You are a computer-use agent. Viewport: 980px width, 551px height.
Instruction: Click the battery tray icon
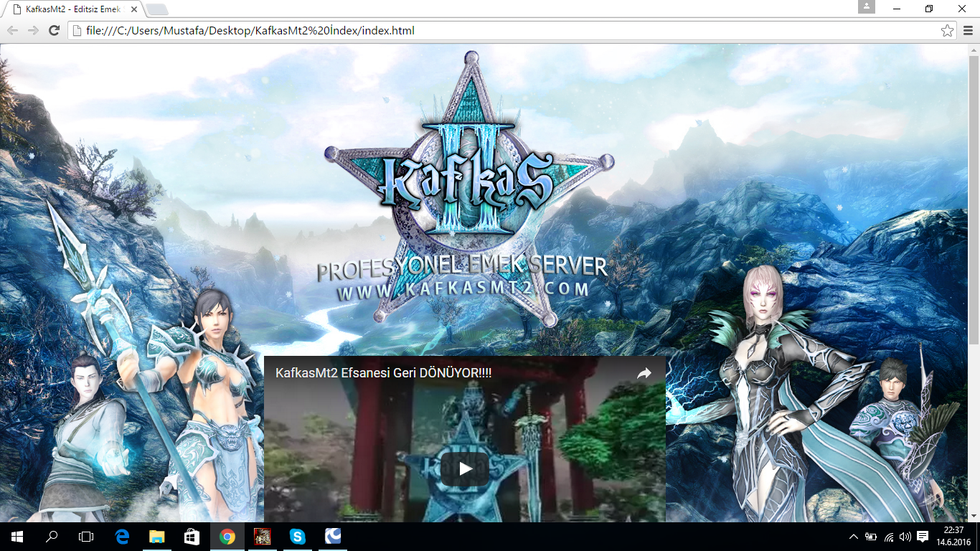[x=871, y=537]
